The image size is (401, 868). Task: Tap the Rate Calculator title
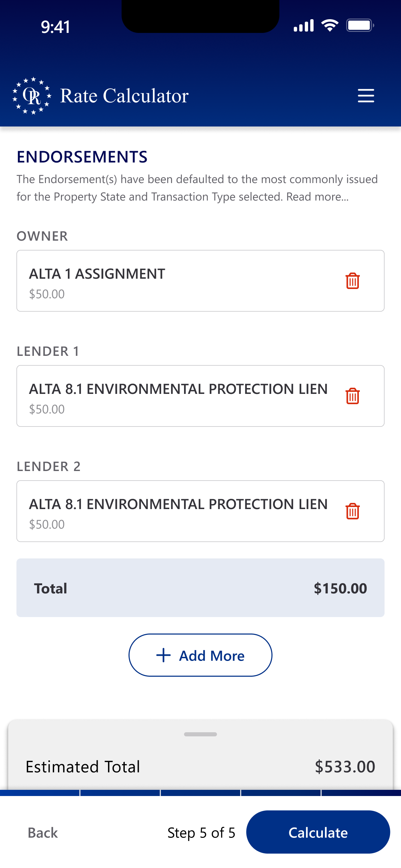(124, 96)
